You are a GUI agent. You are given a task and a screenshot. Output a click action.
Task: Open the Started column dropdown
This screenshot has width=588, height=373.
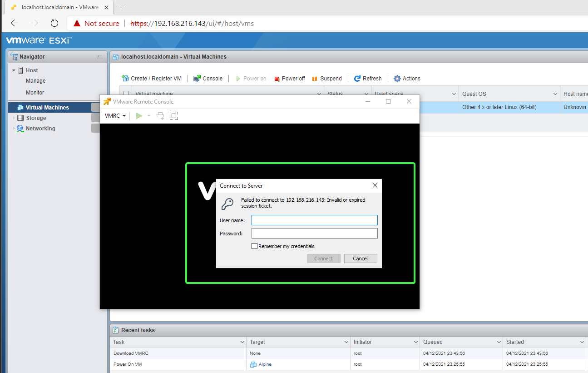coord(582,342)
